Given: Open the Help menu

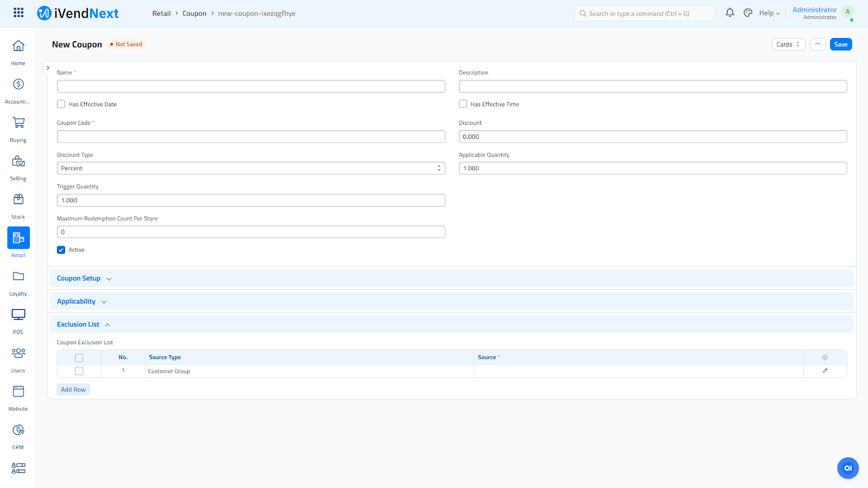Looking at the screenshot, I should click(769, 13).
